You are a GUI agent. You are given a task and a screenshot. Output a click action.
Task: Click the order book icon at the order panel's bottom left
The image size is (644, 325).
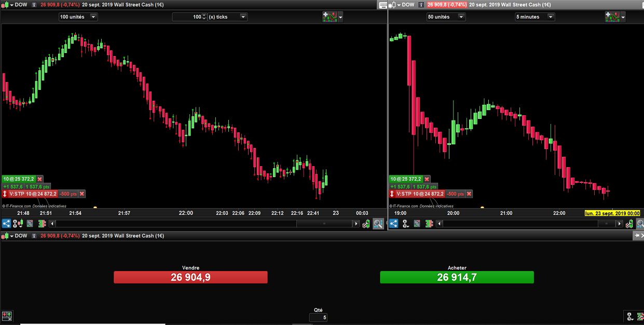click(7, 316)
